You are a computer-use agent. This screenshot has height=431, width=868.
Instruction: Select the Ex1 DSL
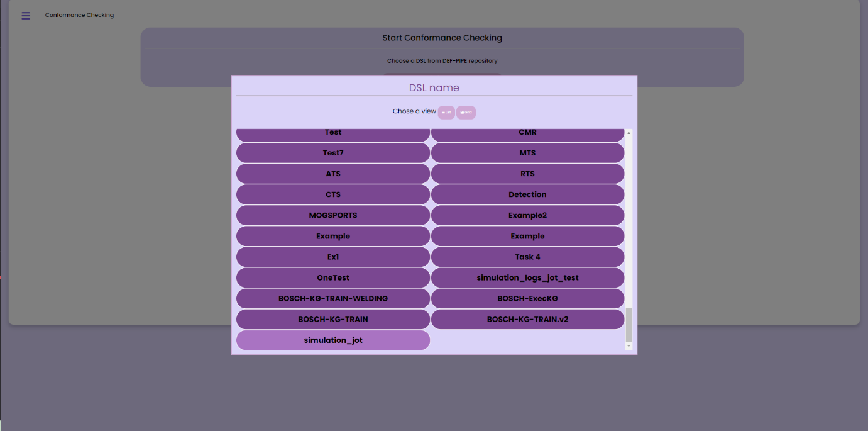tap(333, 257)
